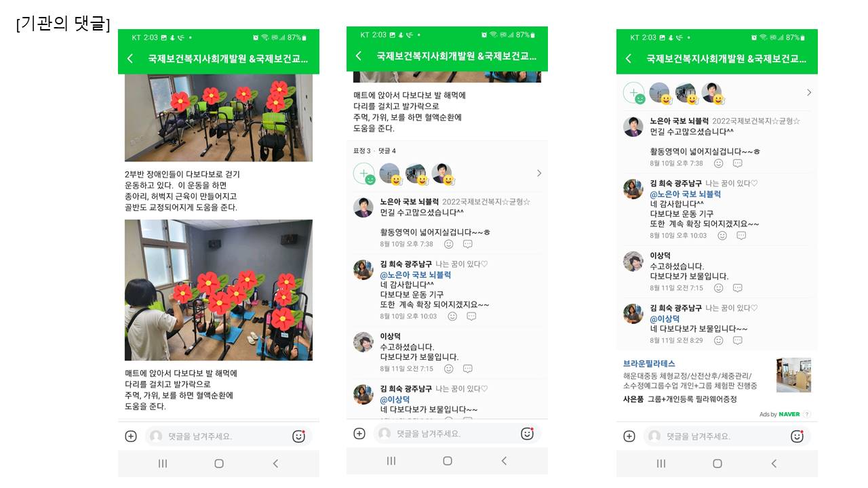Open the pilates ad thumbnail image

pos(794,375)
